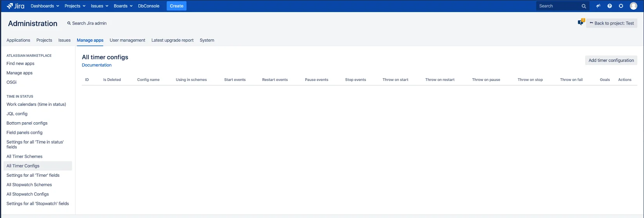This screenshot has height=218, width=644.
Task: Click the Throw on pause column header
Action: tap(486, 80)
